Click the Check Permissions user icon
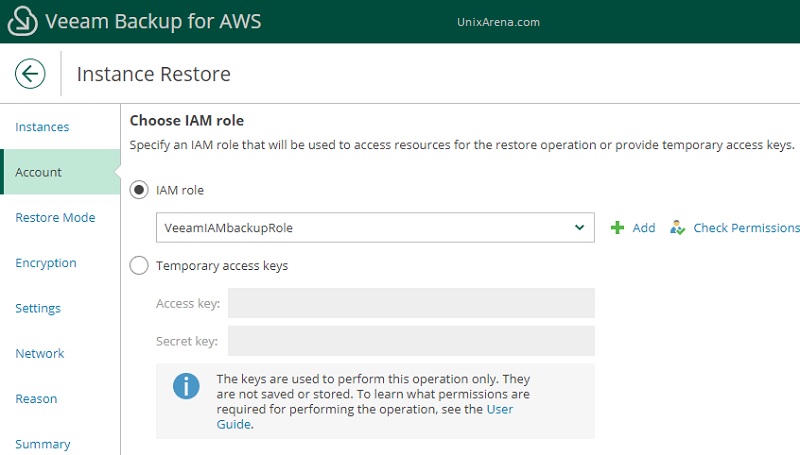Screen dimensions: 800x455 [x=678, y=228]
